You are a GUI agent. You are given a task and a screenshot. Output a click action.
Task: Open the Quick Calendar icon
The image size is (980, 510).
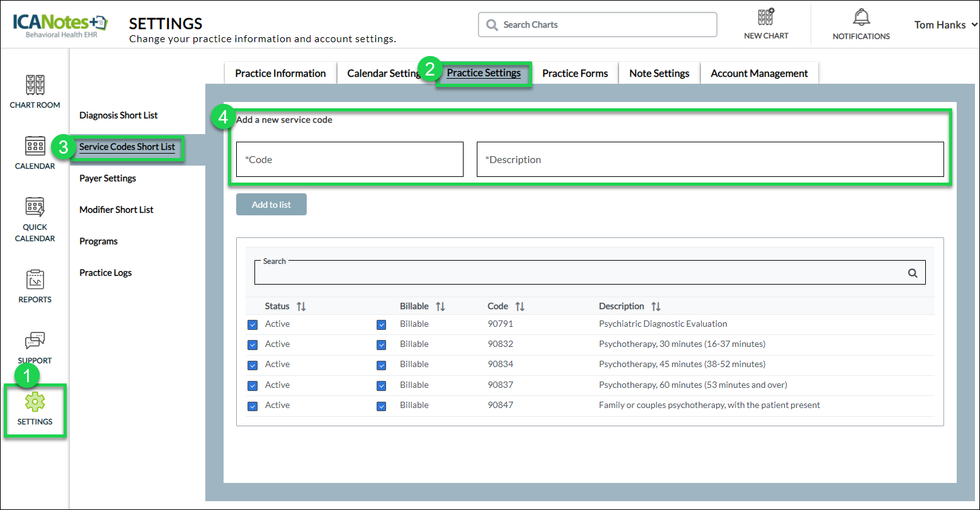(x=35, y=207)
